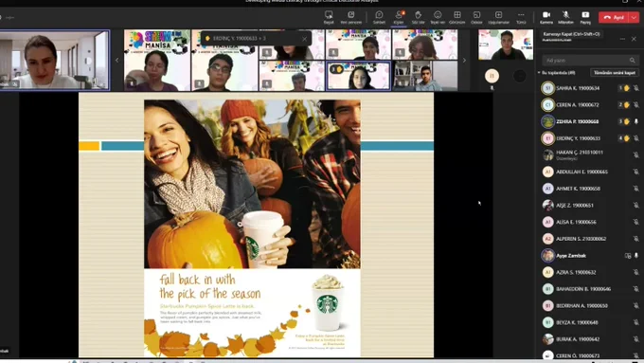
Task: Select participant AZRA S. 19000632
Action: (589, 272)
